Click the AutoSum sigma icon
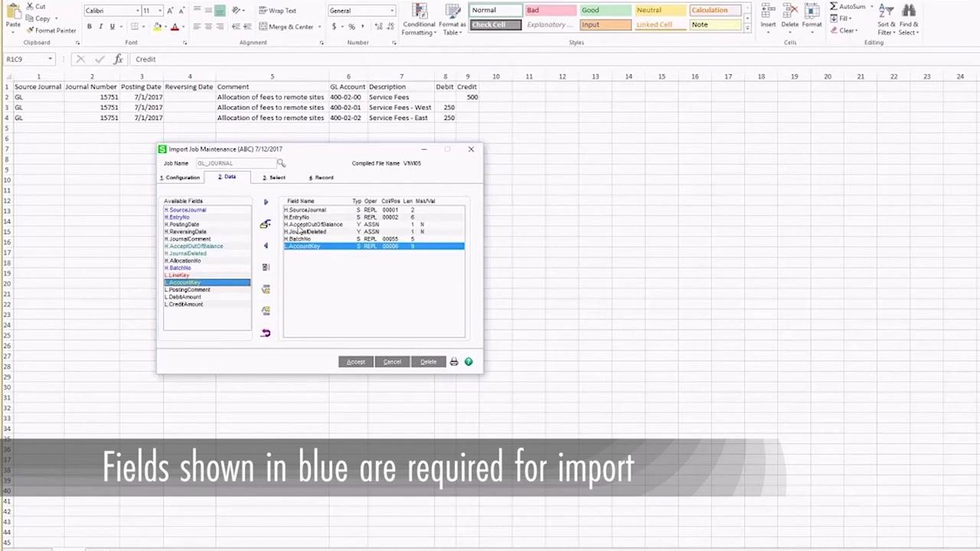This screenshot has height=551, width=980. click(834, 6)
